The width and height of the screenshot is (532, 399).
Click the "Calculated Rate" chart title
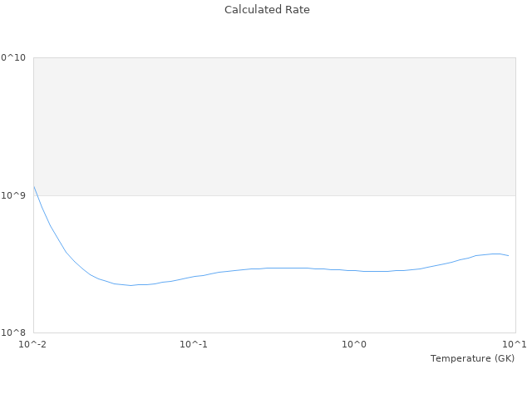(266, 10)
